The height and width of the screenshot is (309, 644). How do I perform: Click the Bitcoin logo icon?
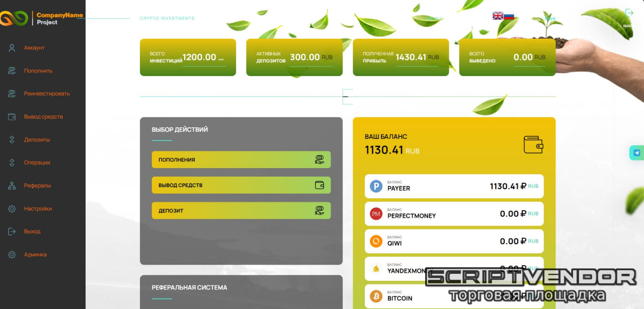376,296
